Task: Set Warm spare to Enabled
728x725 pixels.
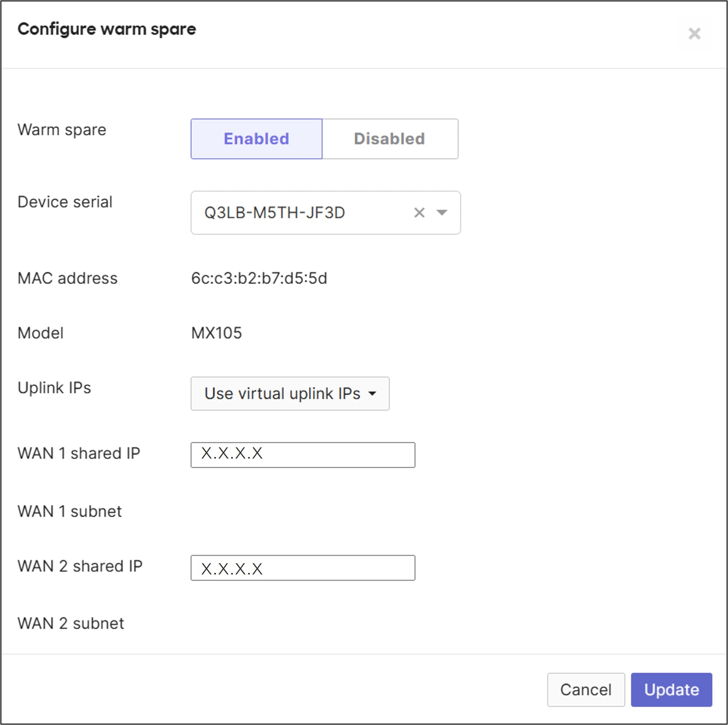Action: click(x=256, y=139)
